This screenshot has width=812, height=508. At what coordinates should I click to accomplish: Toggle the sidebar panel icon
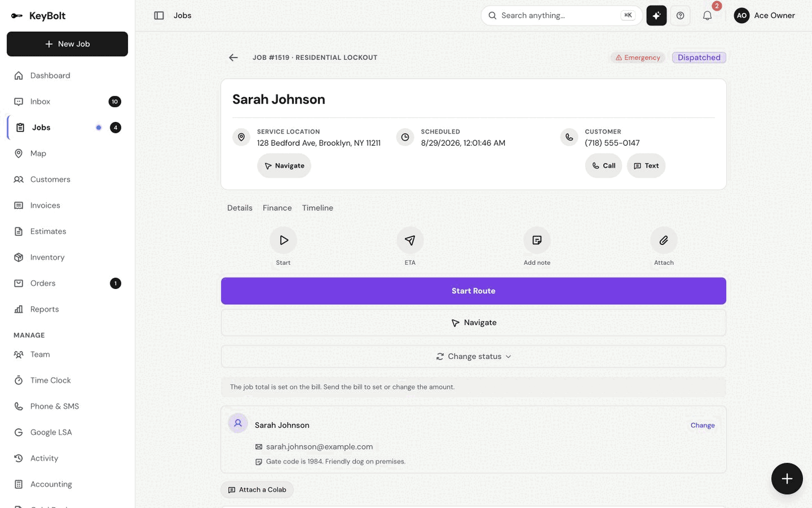159,16
